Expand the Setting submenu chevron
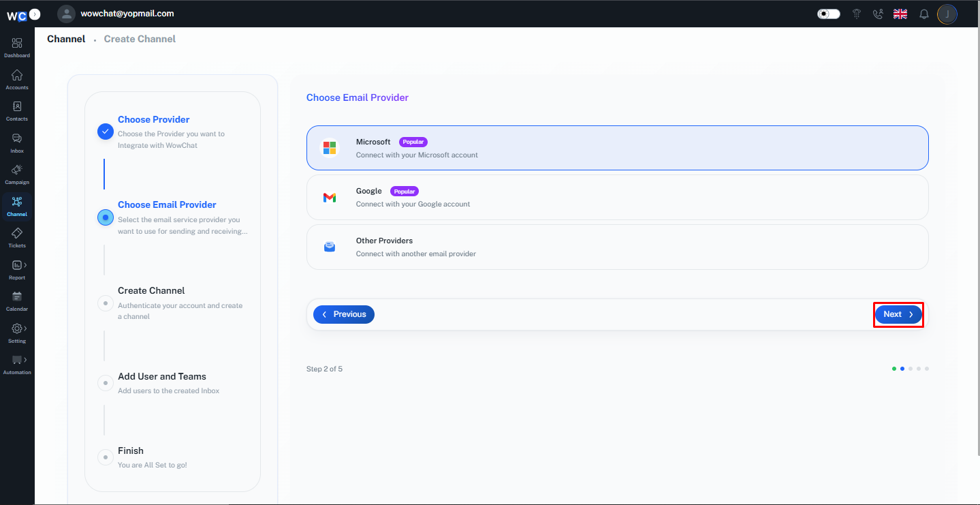 tap(25, 328)
